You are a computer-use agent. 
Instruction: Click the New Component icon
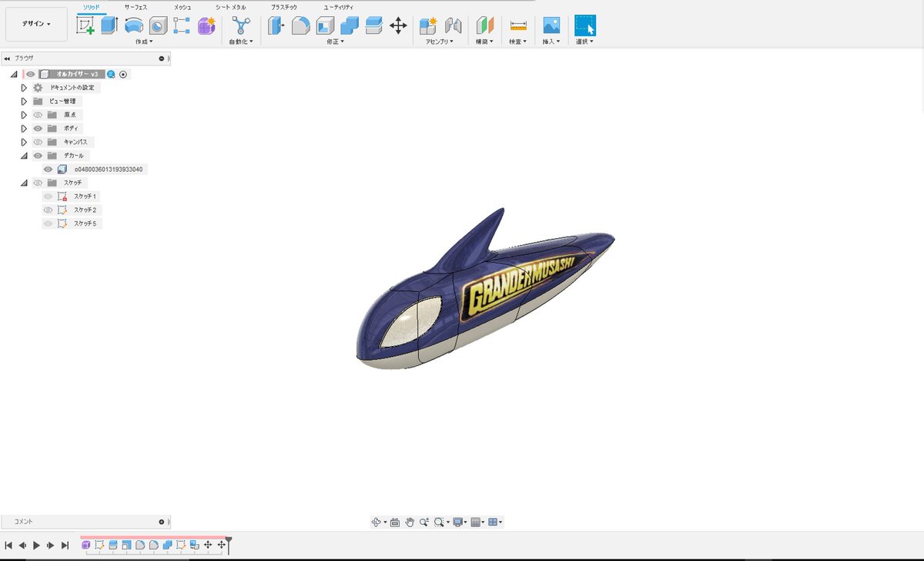coord(429,25)
